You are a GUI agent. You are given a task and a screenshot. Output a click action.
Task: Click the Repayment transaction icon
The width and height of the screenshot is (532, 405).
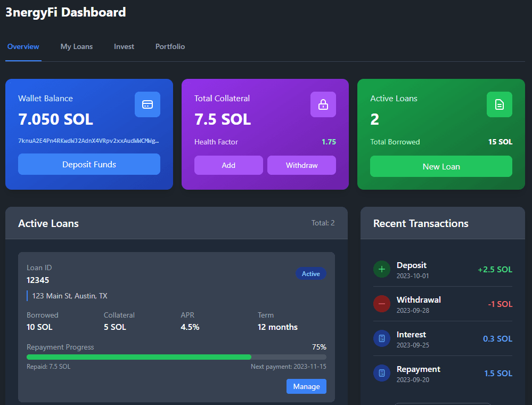click(382, 373)
